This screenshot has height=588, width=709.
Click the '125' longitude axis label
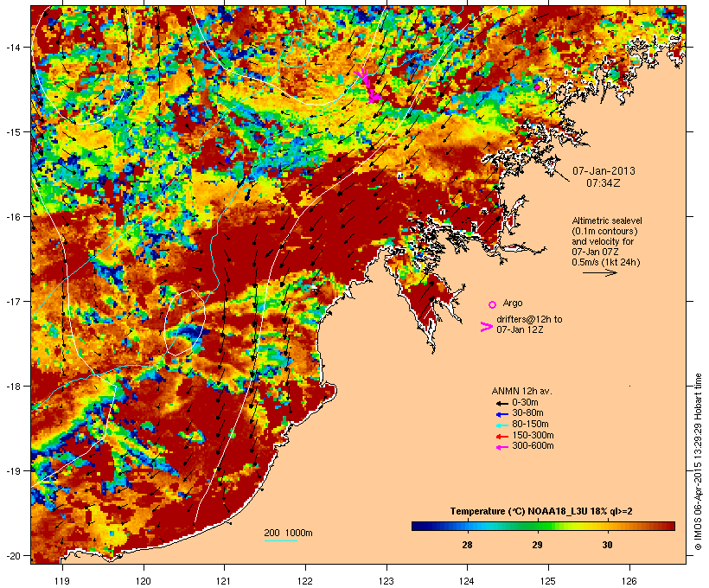[x=548, y=581]
